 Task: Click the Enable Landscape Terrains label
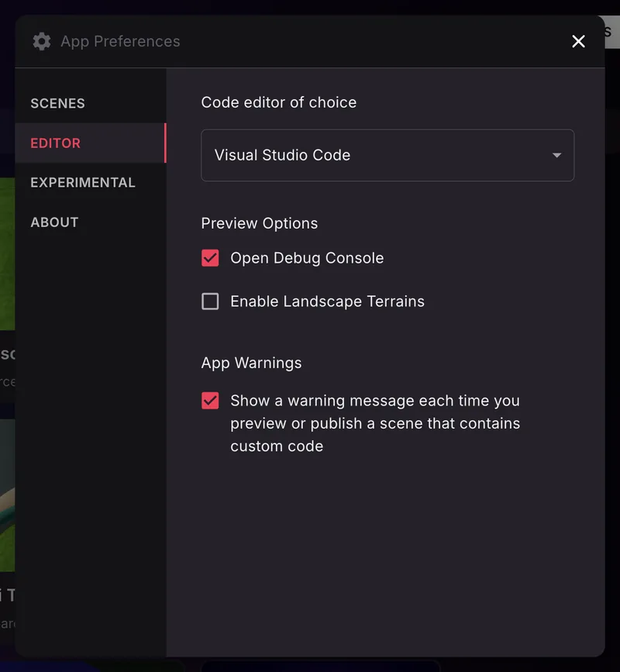[x=327, y=302]
